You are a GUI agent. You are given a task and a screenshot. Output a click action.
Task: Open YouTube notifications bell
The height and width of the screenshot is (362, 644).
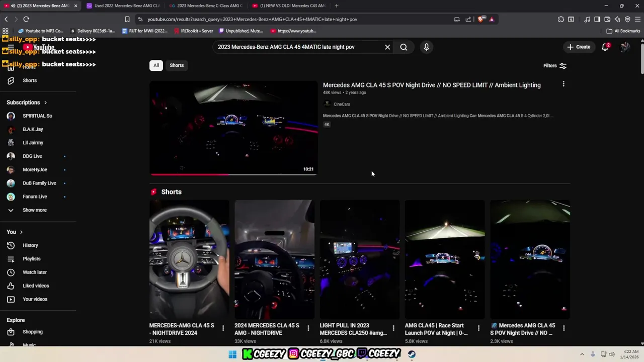coord(605,47)
